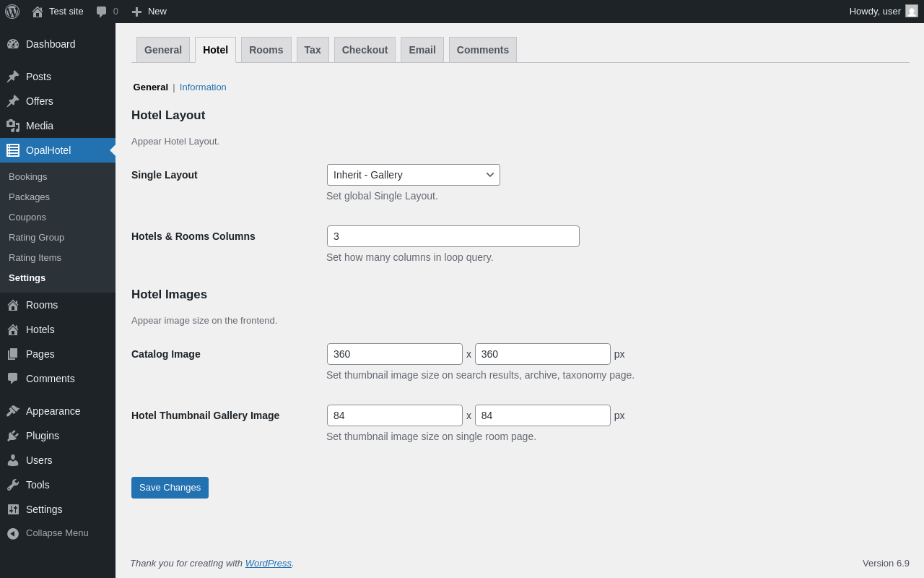This screenshot has height=578, width=924.
Task: Click the WordPress logo icon
Action: (12, 12)
